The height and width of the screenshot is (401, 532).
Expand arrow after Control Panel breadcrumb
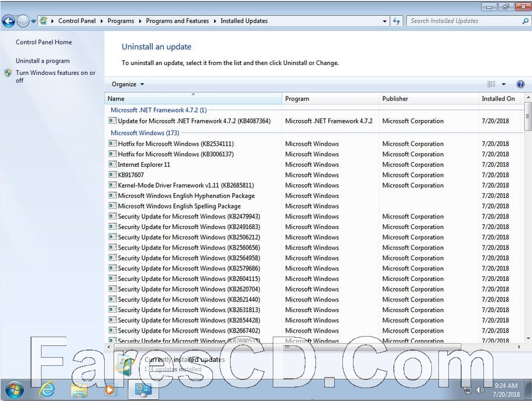tap(101, 21)
